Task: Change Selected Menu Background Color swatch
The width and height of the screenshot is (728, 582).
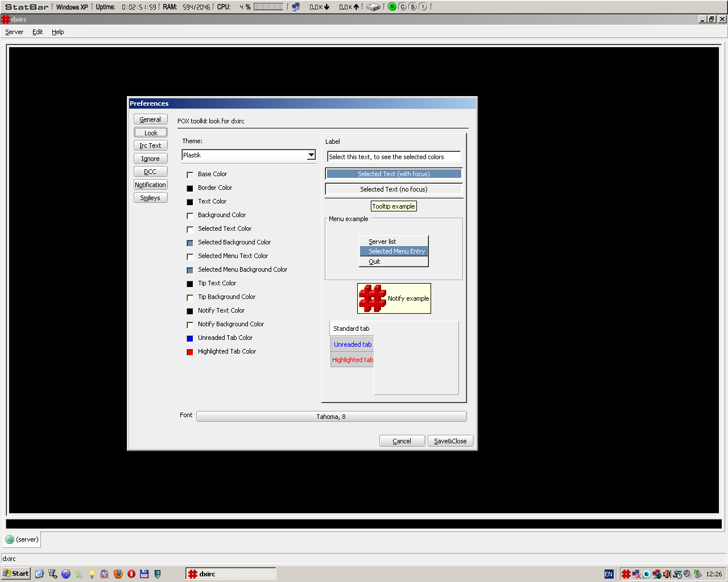Action: [x=190, y=270]
